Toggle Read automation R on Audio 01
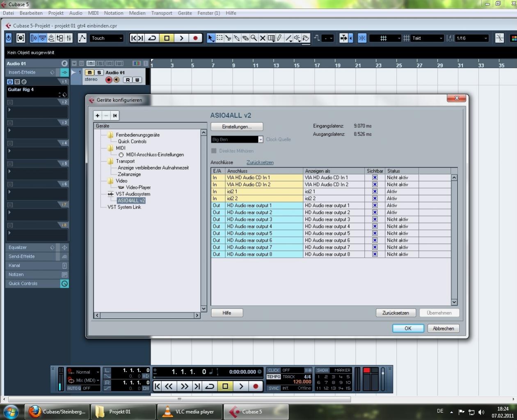 click(x=128, y=80)
